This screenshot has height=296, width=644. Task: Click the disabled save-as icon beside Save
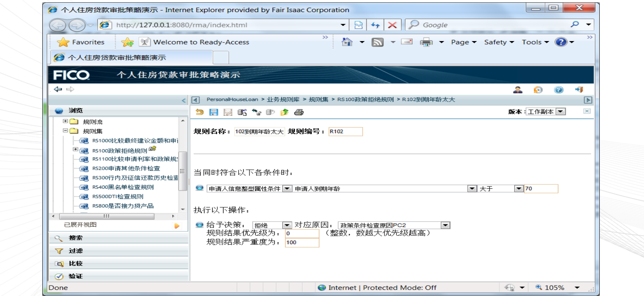(228, 112)
